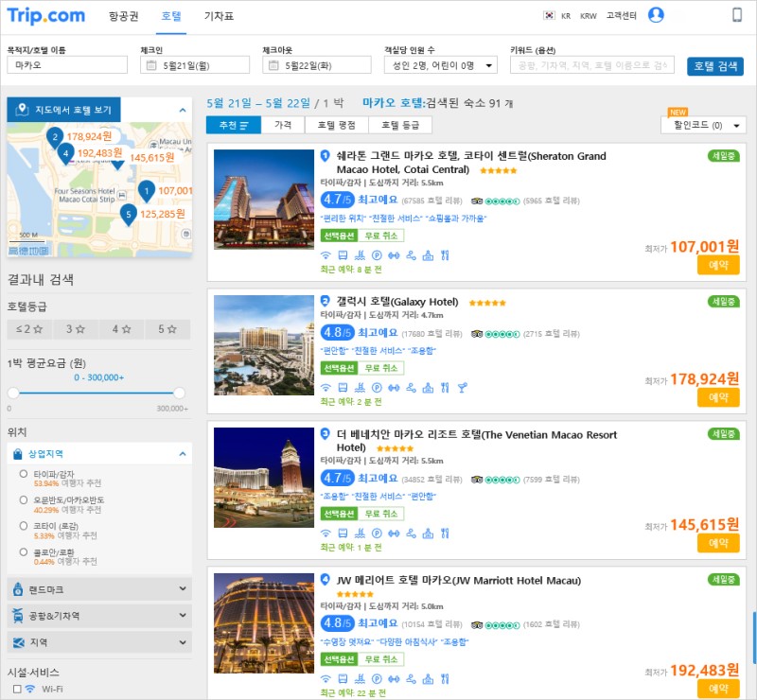Screen dimensions: 757x700
Task: Click the page vertical scrollbar thumb
Action: (754, 638)
